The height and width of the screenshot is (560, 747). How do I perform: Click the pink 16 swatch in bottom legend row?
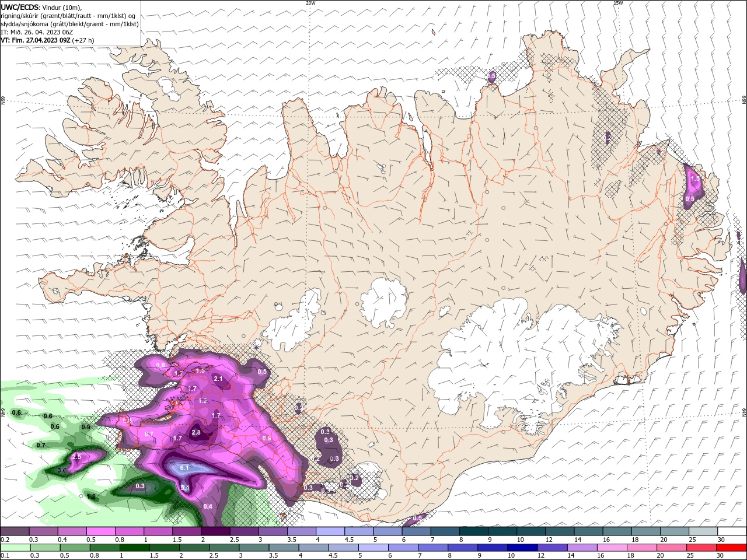click(612, 548)
